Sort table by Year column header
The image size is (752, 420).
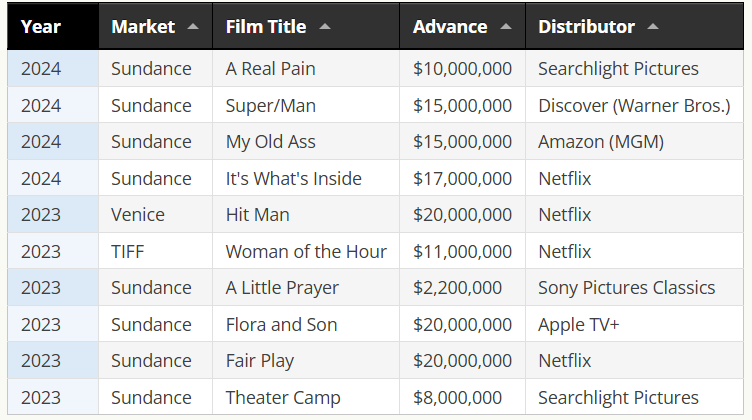(x=40, y=27)
